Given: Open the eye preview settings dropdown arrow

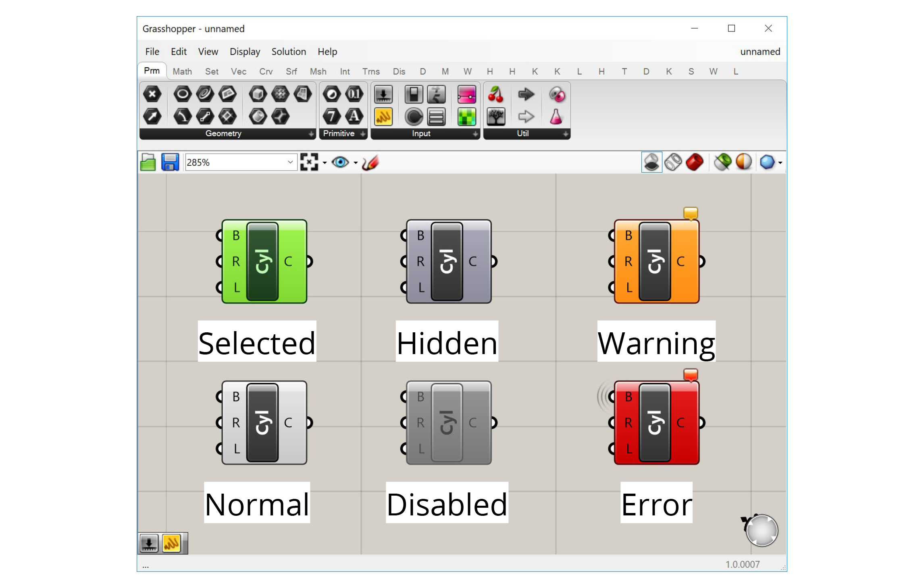Looking at the screenshot, I should [356, 163].
